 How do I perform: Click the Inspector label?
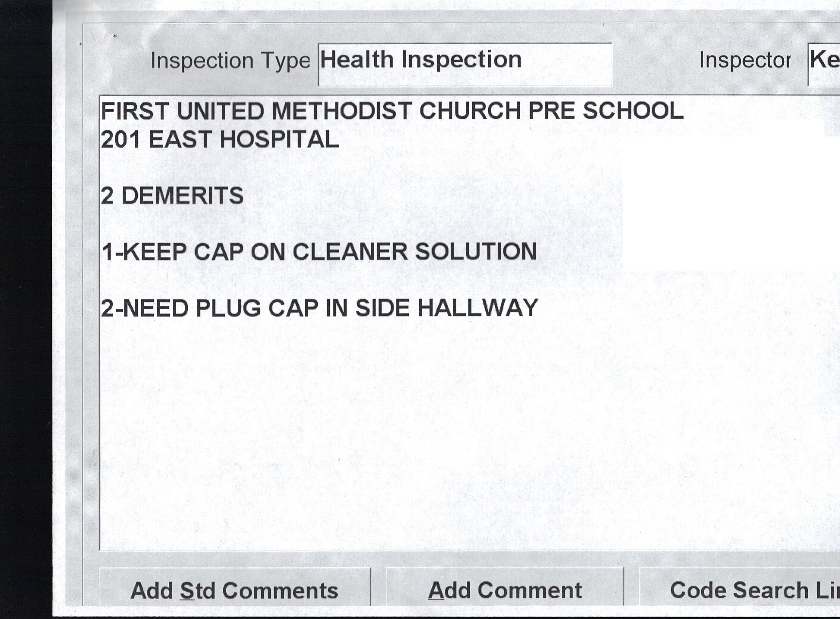click(744, 60)
